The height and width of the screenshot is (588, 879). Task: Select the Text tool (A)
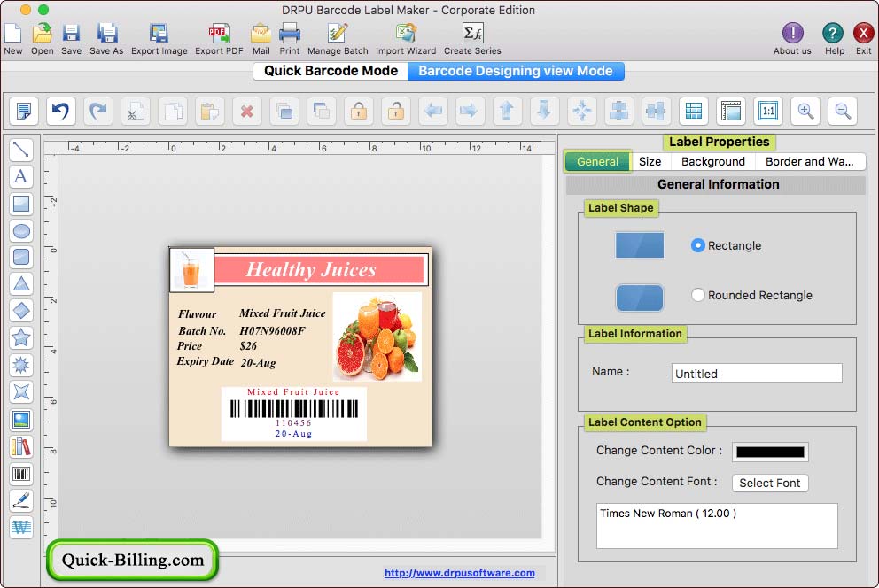[x=21, y=176]
